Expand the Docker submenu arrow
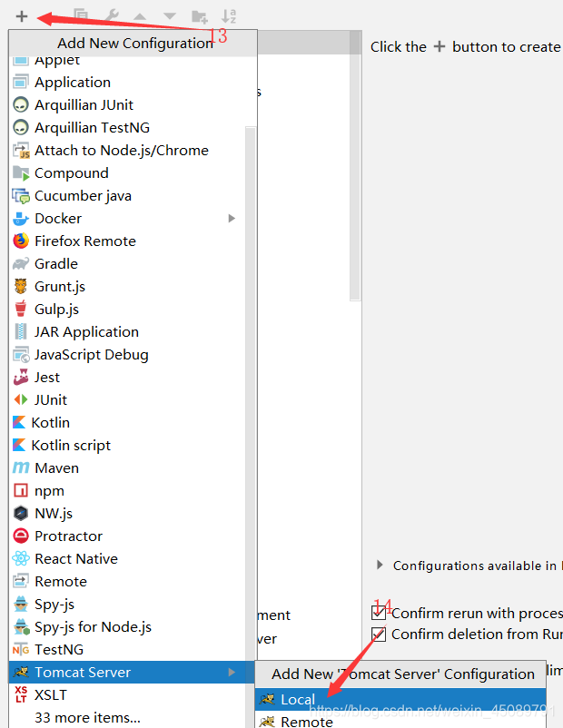Image resolution: width=563 pixels, height=728 pixels. point(232,218)
